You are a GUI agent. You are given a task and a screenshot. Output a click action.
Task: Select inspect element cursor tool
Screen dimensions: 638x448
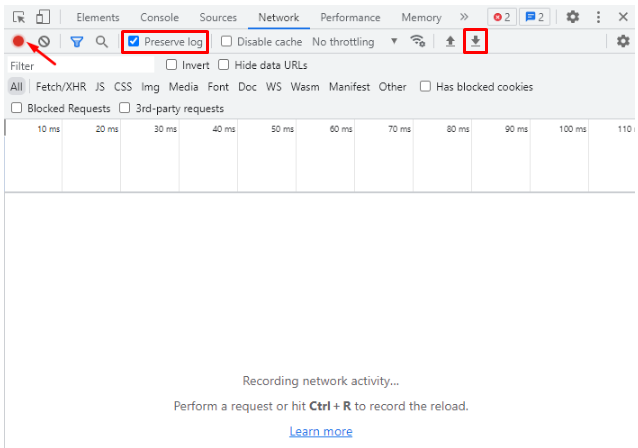point(19,17)
